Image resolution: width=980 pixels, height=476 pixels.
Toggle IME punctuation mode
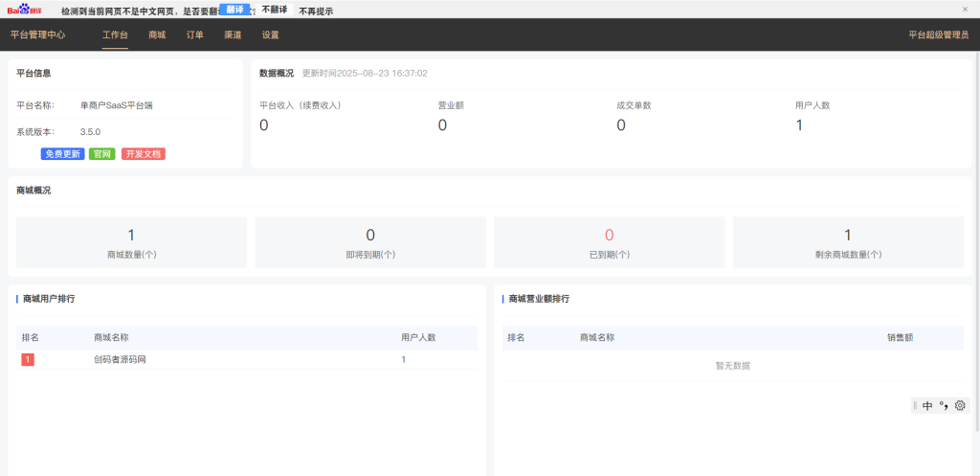[944, 406]
